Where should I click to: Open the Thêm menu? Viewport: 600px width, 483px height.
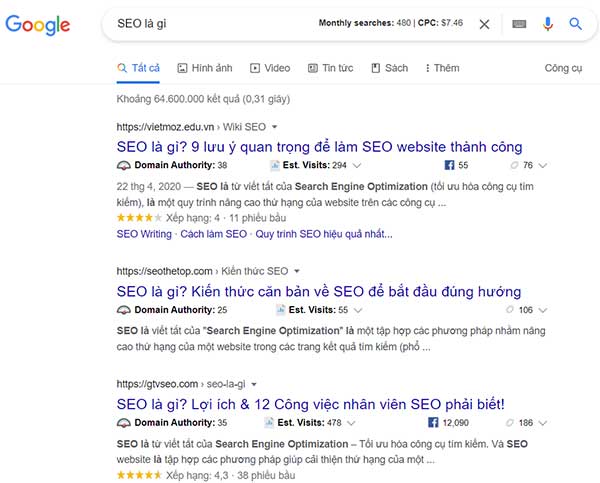(442, 68)
